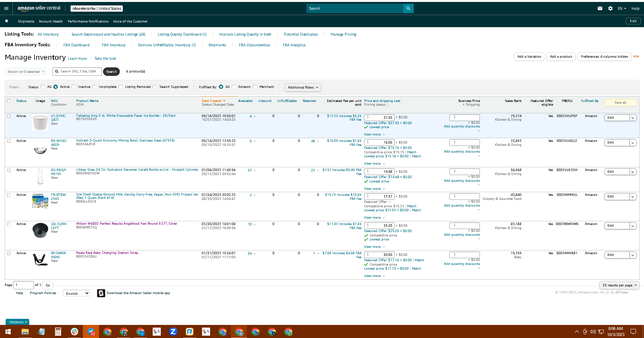Click the Add a product button

561,57
